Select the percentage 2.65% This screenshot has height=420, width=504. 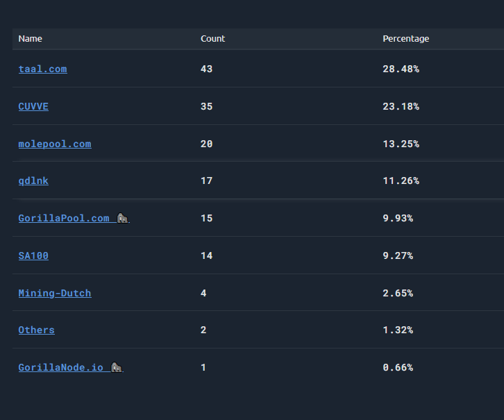pos(398,293)
